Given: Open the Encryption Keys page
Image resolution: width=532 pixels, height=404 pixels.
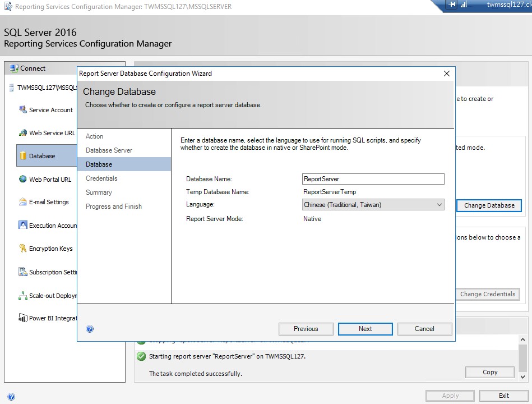Looking at the screenshot, I should click(x=51, y=249).
